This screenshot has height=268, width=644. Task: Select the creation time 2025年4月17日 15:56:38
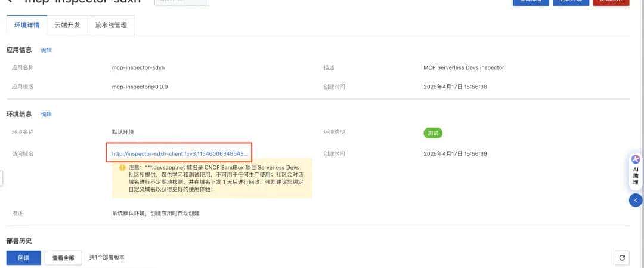click(x=455, y=87)
